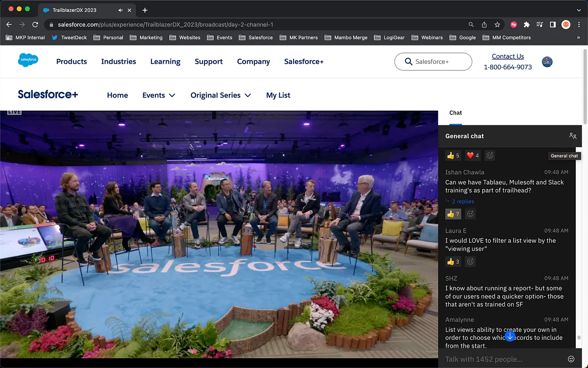
Task: Add a reaction beside the heart reaction
Action: [490, 156]
